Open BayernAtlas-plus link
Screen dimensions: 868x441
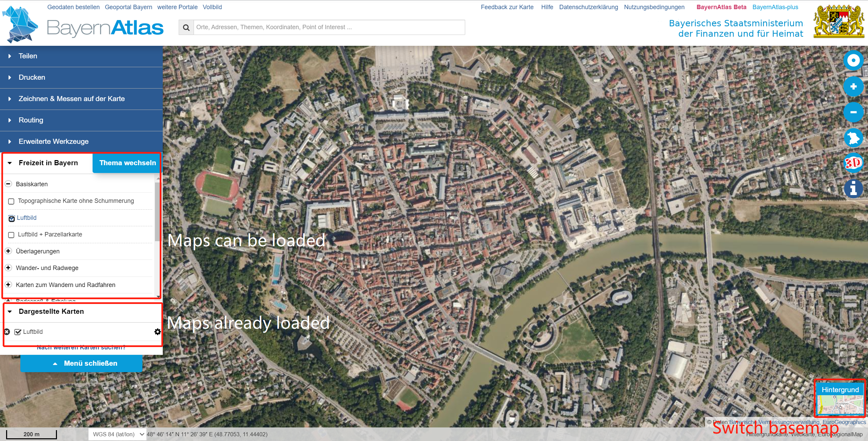[775, 7]
